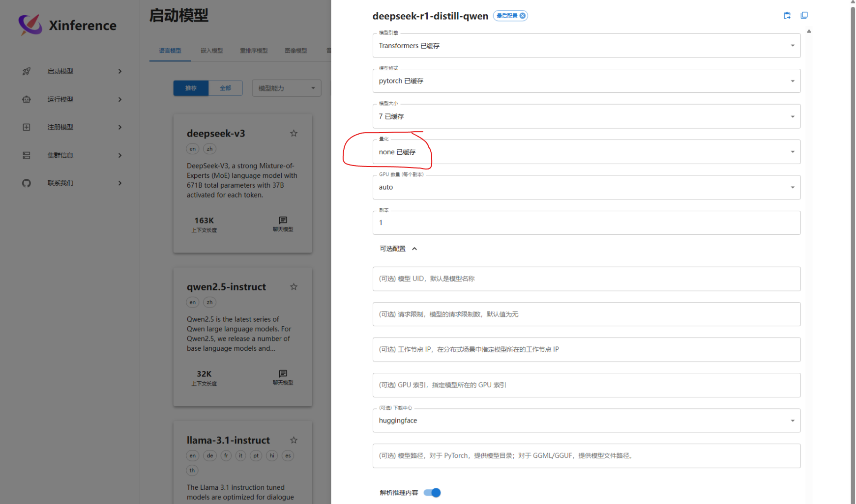Open the GPU 数量 auto dropdown

(x=587, y=187)
